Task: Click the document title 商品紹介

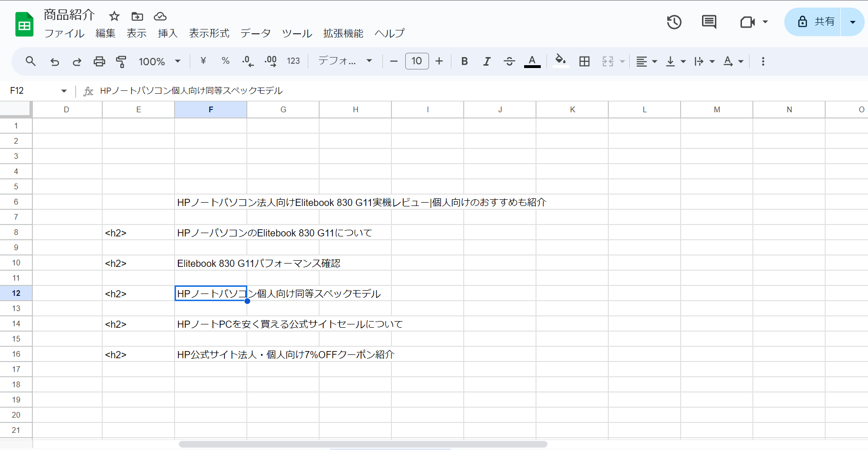Action: [x=69, y=15]
